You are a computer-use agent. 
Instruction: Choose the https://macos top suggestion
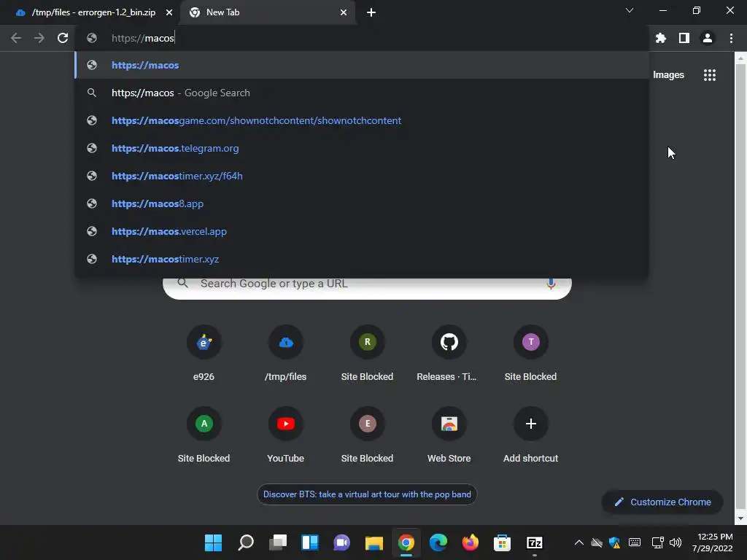(362, 65)
